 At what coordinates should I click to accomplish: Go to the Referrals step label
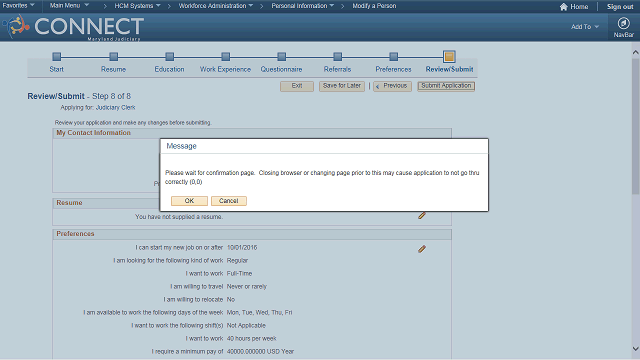[x=337, y=69]
